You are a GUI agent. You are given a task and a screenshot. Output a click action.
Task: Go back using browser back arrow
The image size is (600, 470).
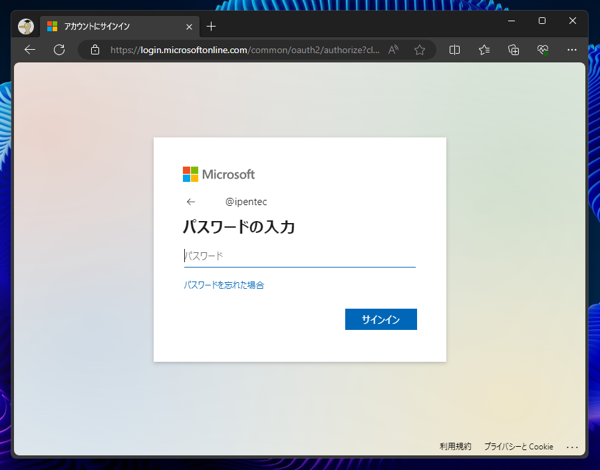tap(30, 50)
